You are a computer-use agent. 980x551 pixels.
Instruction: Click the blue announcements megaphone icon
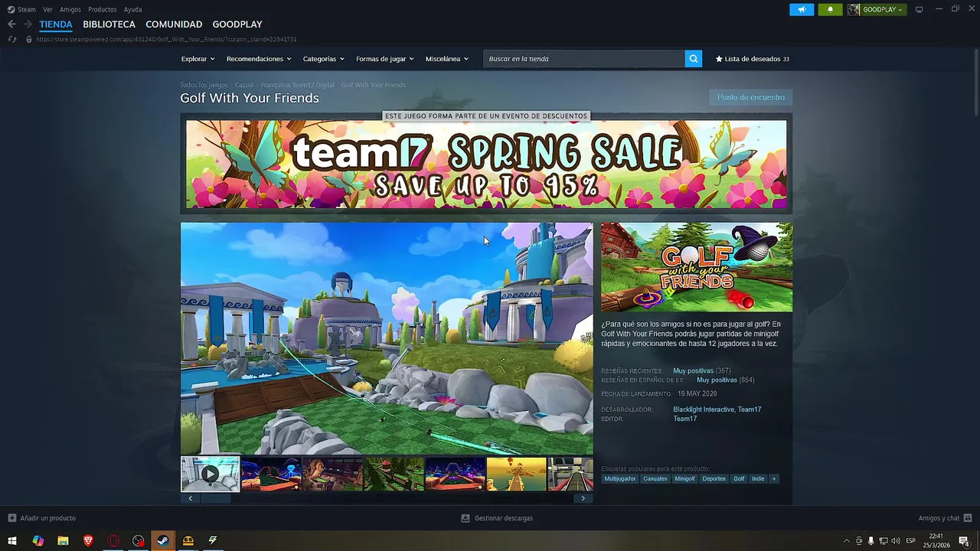click(x=802, y=9)
